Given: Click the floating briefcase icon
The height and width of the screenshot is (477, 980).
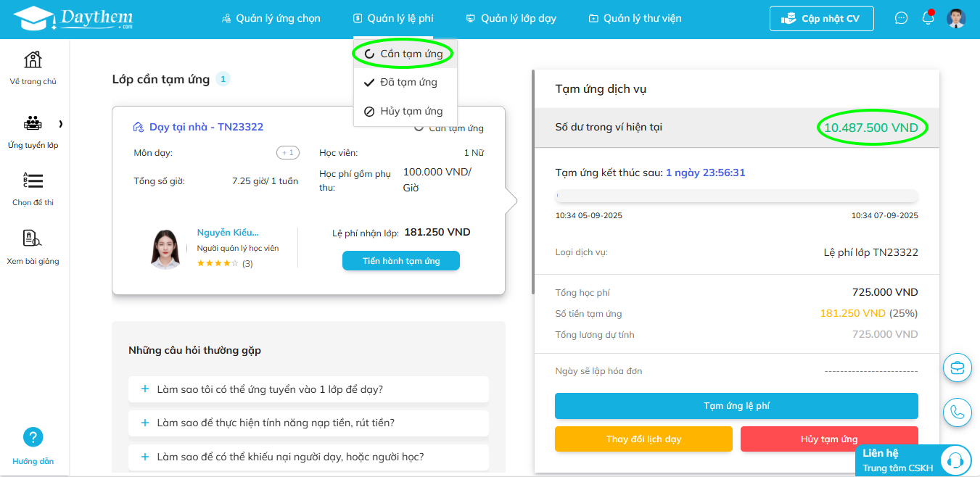Looking at the screenshot, I should coord(958,368).
